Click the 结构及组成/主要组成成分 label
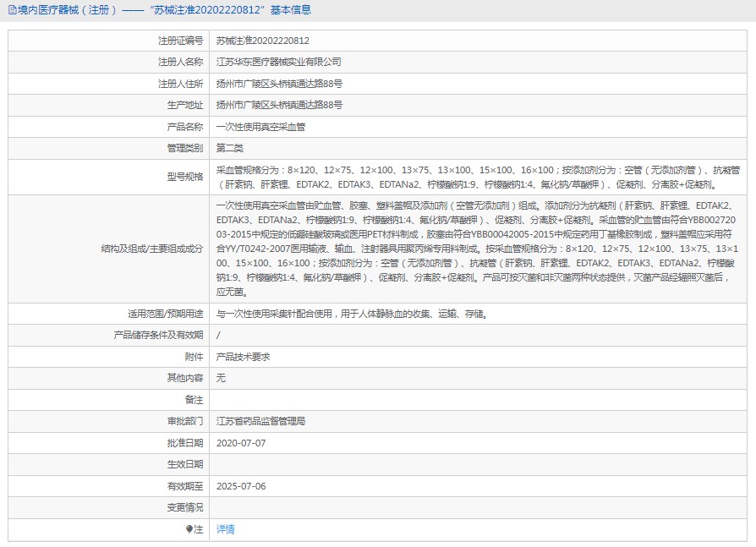The height and width of the screenshot is (547, 756). point(152,249)
